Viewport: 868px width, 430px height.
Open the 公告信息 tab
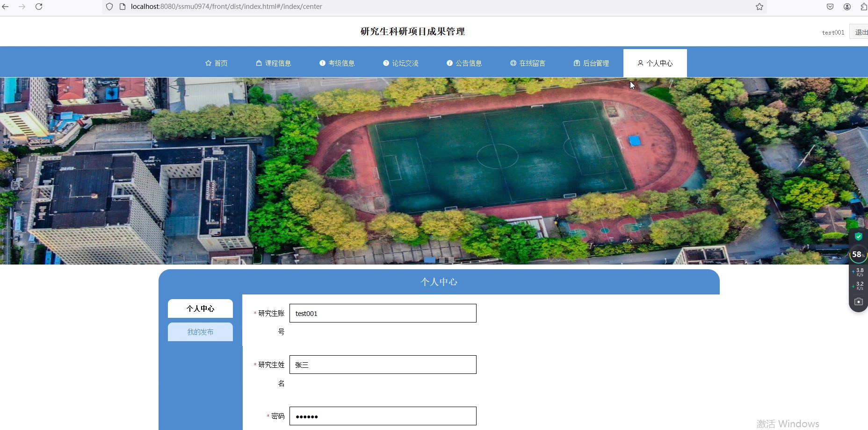[464, 63]
